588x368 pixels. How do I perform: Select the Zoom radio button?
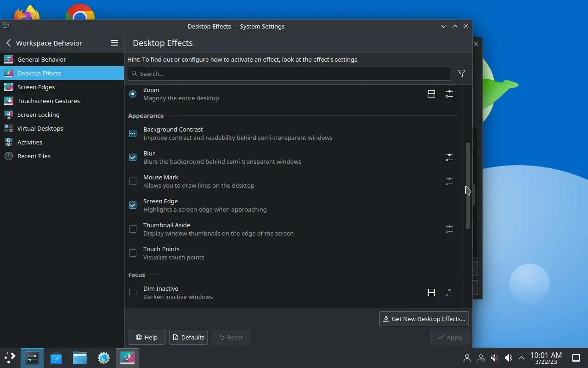tap(133, 94)
